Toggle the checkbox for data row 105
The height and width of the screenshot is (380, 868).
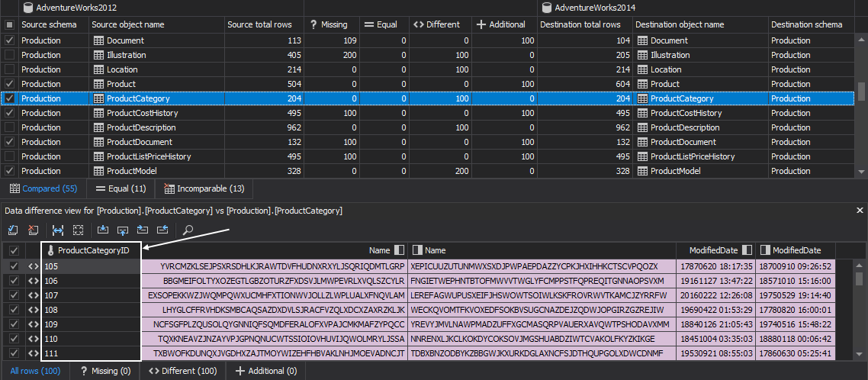[13, 266]
